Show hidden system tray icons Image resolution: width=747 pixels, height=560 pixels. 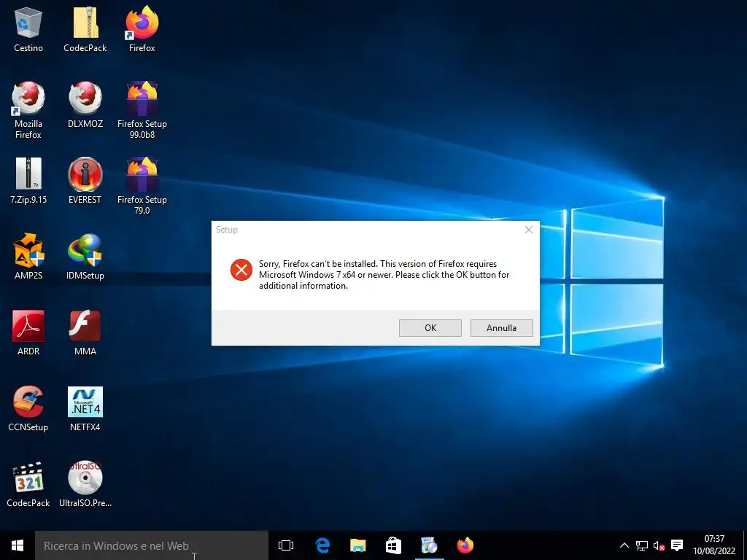click(x=624, y=545)
